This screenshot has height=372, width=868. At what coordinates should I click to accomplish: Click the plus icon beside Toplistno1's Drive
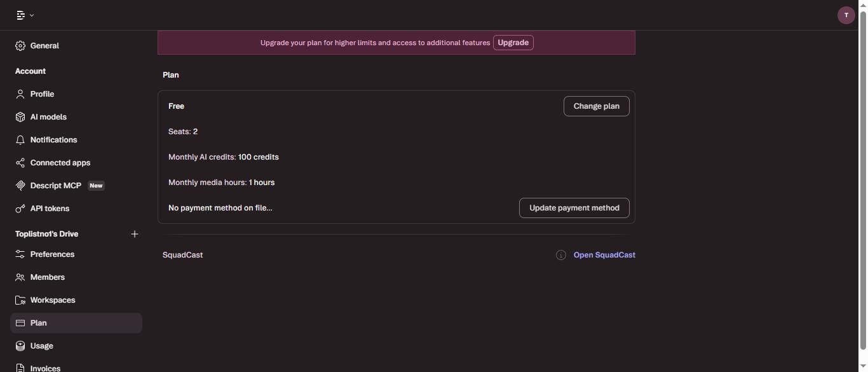coord(135,234)
